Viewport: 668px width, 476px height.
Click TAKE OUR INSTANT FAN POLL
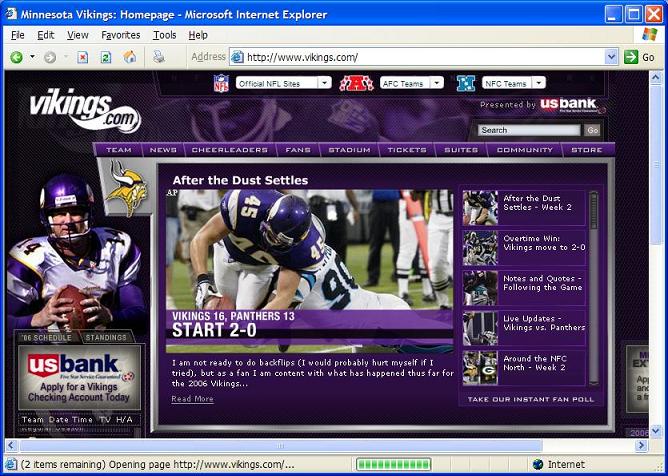tap(530, 399)
